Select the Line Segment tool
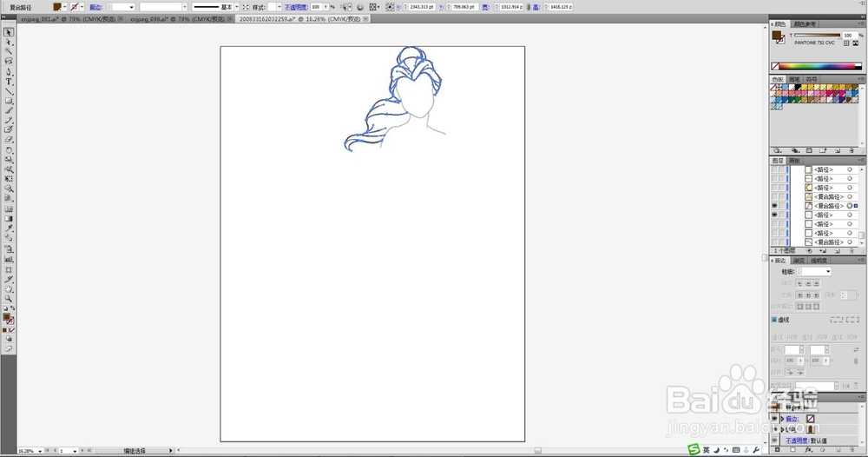 9,91
